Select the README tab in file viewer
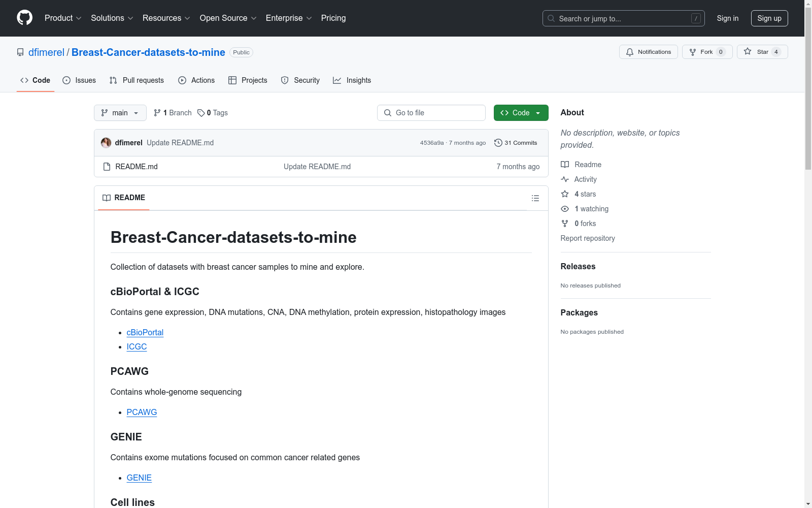812x508 pixels. 123,198
